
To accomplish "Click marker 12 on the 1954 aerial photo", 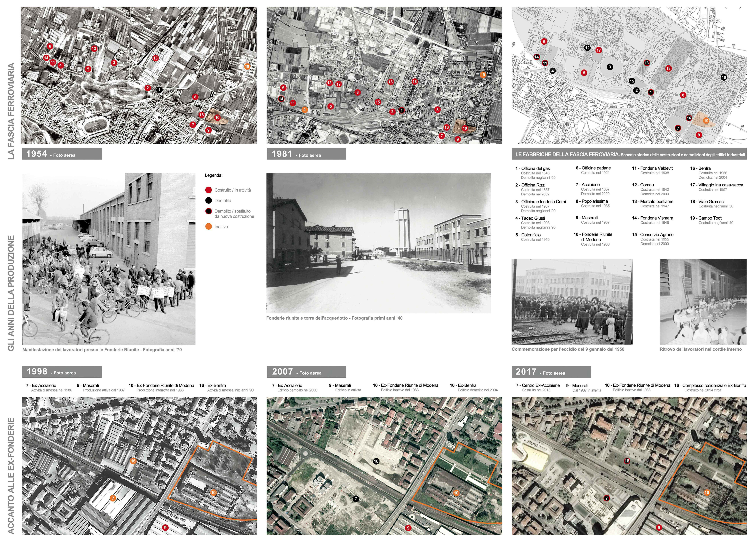I will [x=94, y=49].
